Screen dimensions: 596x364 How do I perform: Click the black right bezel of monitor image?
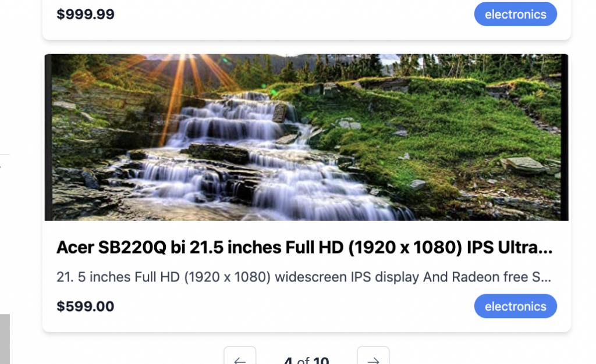click(x=565, y=137)
